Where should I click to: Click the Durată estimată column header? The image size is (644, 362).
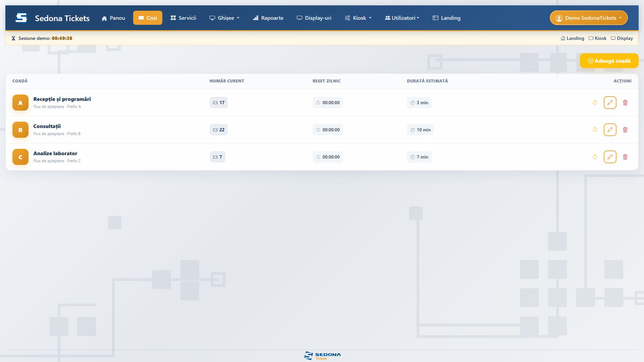pyautogui.click(x=427, y=81)
